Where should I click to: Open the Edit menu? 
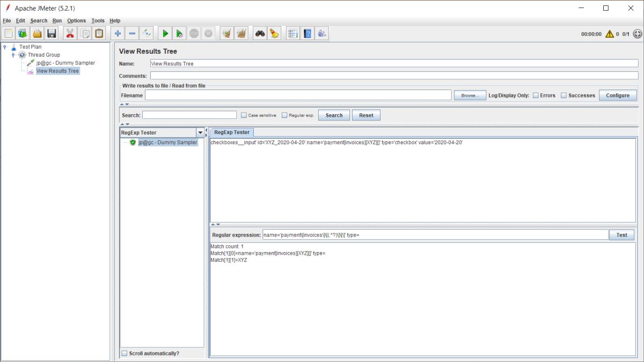coord(20,20)
